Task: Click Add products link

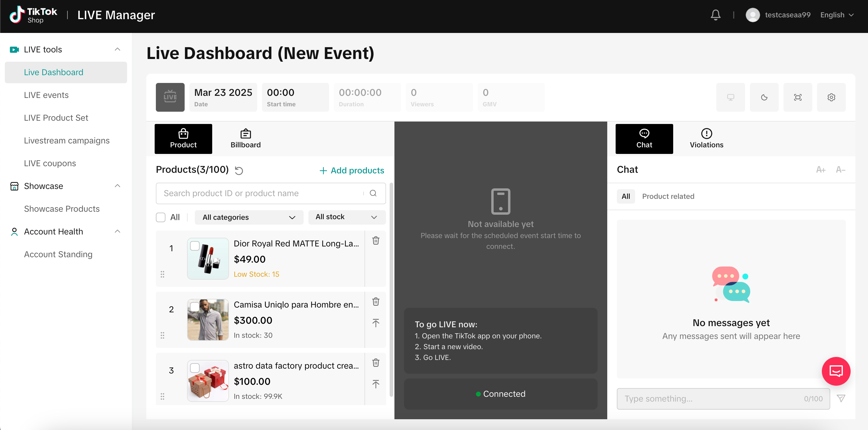Action: 352,170
